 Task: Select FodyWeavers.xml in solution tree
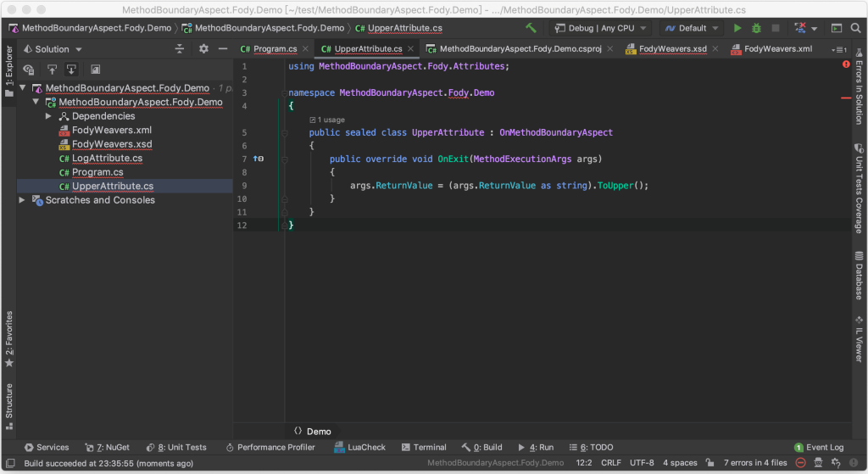(111, 130)
